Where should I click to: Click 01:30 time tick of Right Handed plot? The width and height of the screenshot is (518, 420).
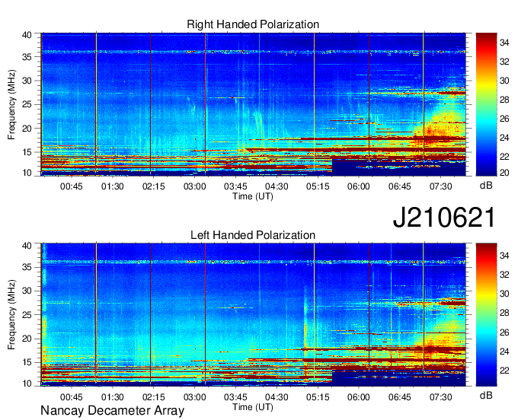[112, 186]
